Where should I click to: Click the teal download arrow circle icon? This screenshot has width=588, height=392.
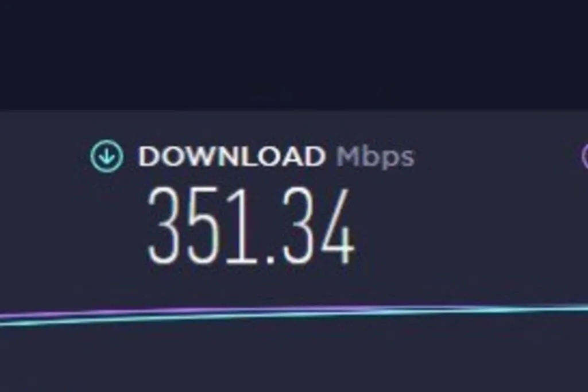(106, 156)
